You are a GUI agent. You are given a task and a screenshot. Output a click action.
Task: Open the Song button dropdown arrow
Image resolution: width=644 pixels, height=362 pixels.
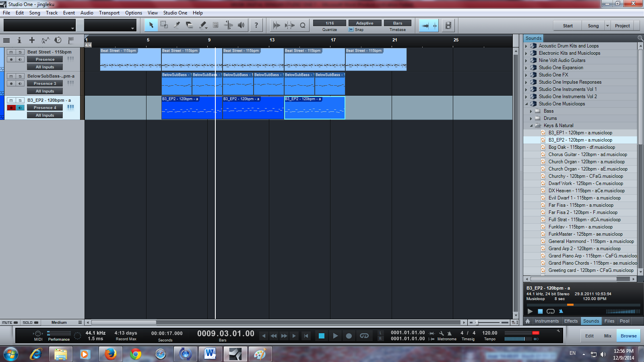click(608, 26)
